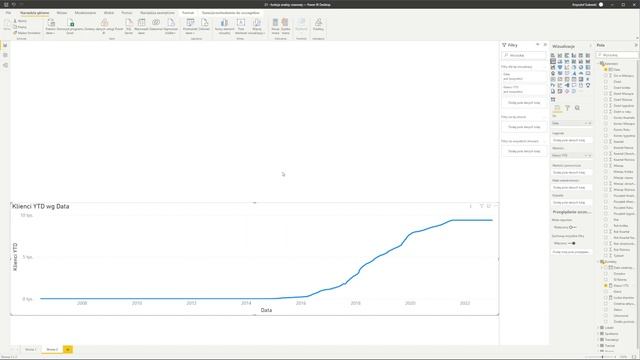640x360 pixels.
Task: Select the funnel visualization icon
Action: [x=560, y=67]
